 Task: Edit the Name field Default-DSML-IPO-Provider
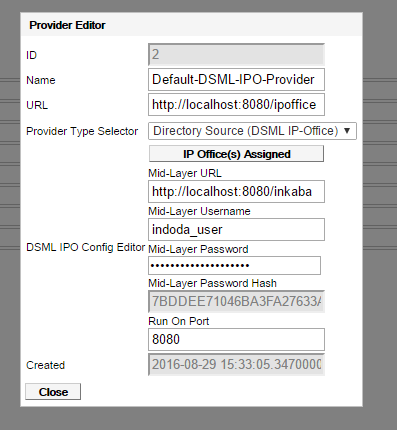click(236, 80)
